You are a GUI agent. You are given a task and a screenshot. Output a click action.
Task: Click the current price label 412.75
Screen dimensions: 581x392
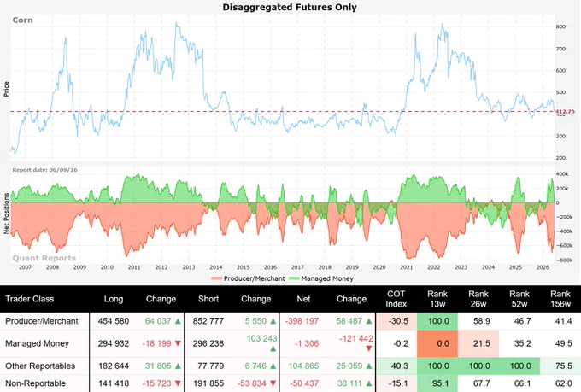tap(565, 112)
